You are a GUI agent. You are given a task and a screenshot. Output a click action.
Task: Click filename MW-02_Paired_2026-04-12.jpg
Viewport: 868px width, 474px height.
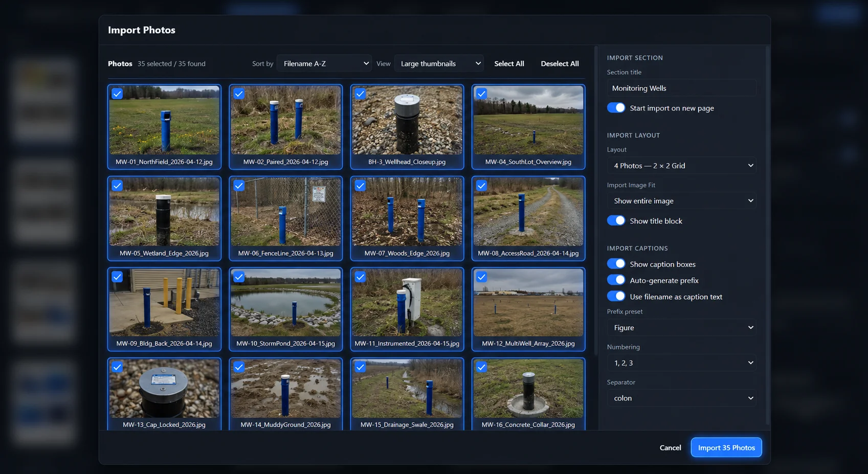click(x=286, y=162)
